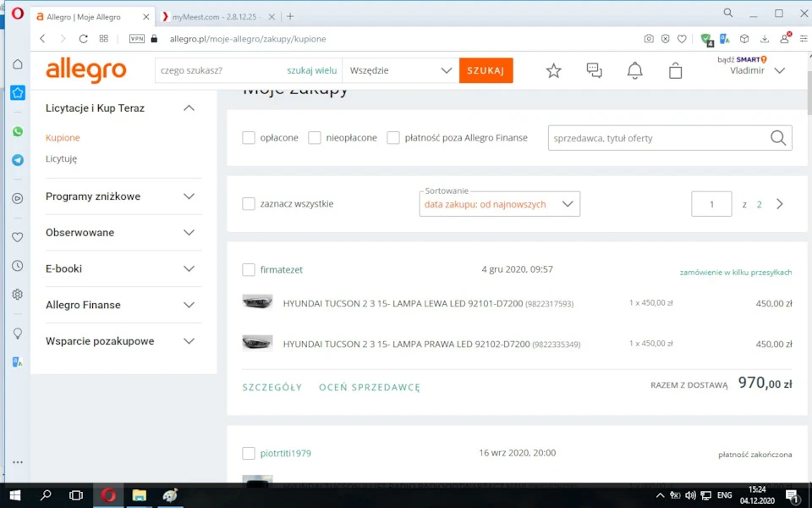Open the sidebar player icon
Image resolution: width=812 pixels, height=508 pixels.
18,198
